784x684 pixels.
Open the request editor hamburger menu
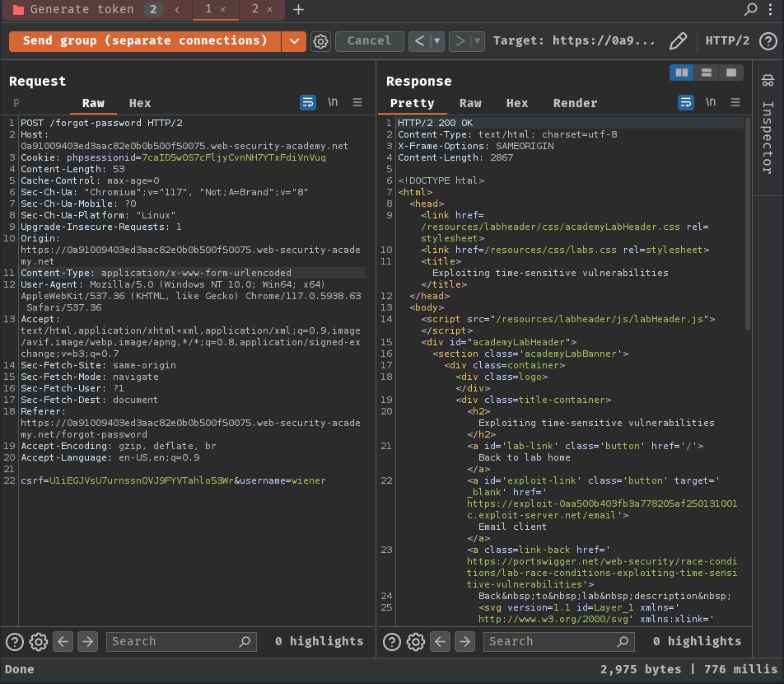tap(357, 102)
